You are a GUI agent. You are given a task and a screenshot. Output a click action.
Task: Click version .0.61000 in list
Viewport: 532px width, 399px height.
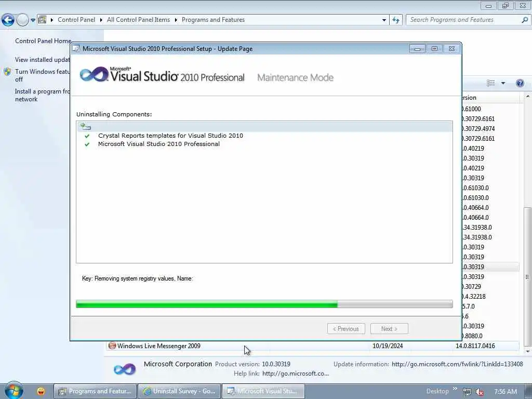[x=472, y=109]
